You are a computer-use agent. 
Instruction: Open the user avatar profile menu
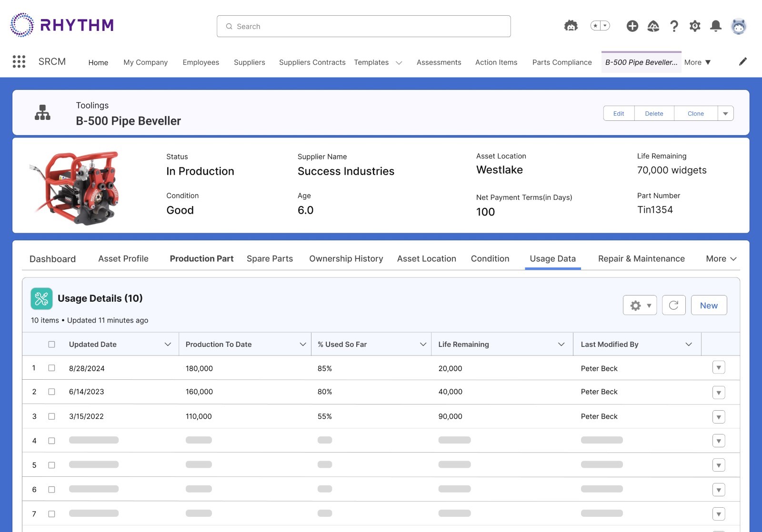[739, 26]
